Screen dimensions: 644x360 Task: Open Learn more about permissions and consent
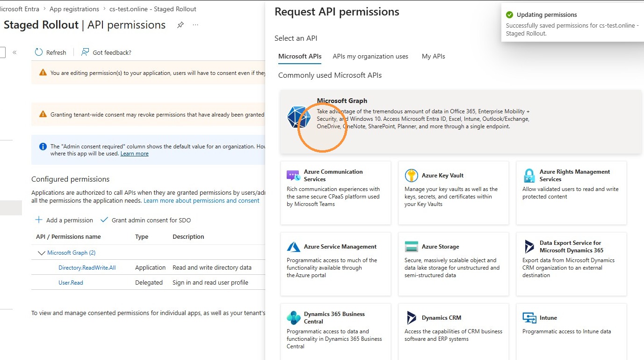click(x=202, y=200)
